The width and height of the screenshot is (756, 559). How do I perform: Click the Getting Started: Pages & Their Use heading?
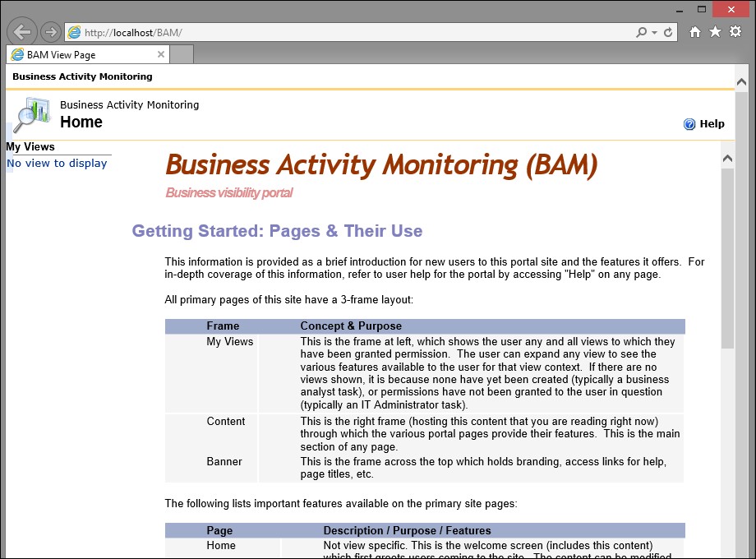(277, 231)
